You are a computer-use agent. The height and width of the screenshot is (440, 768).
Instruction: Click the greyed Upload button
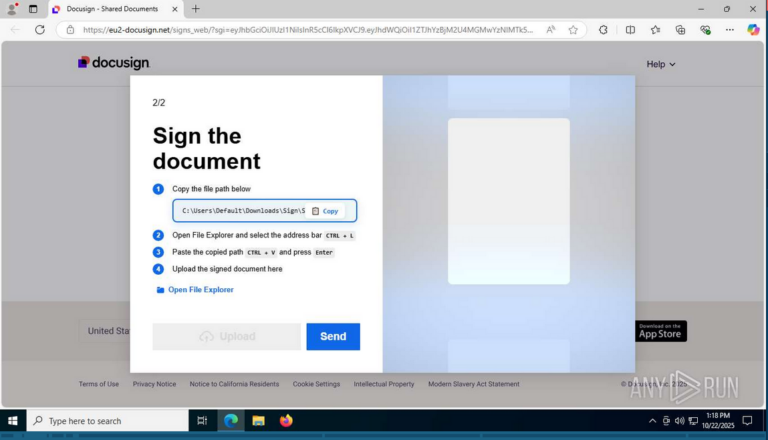pos(226,337)
